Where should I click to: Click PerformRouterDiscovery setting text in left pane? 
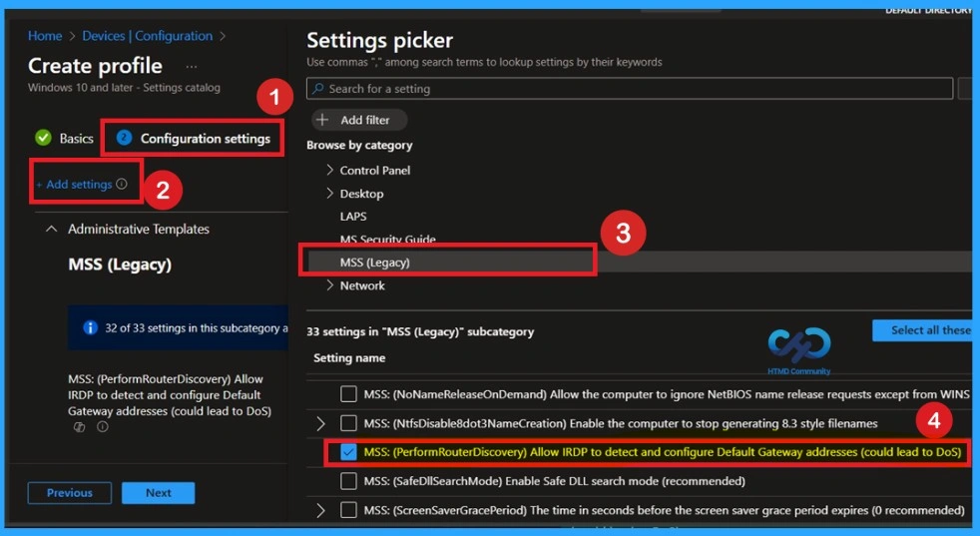point(170,395)
